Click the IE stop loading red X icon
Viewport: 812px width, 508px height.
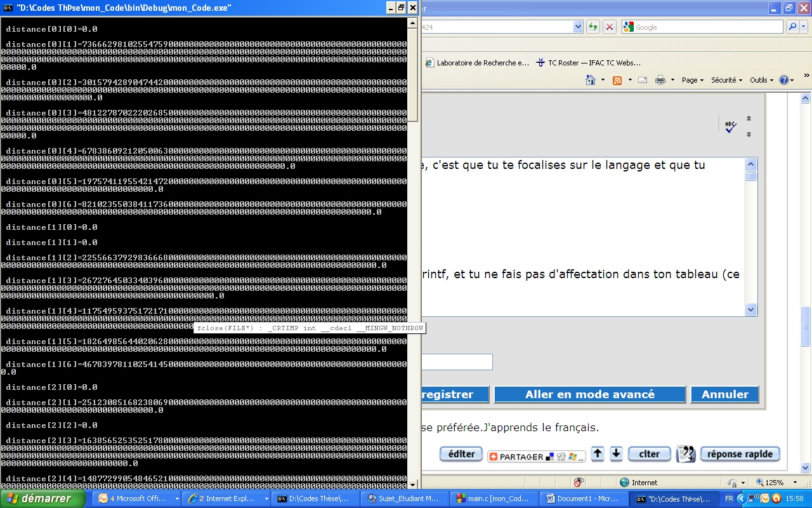(x=609, y=27)
